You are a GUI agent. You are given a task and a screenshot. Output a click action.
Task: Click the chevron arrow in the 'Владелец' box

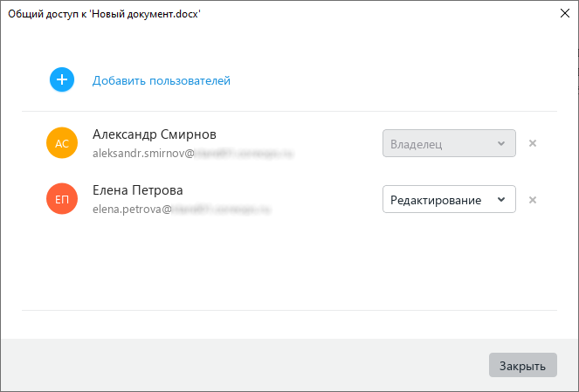(x=500, y=143)
